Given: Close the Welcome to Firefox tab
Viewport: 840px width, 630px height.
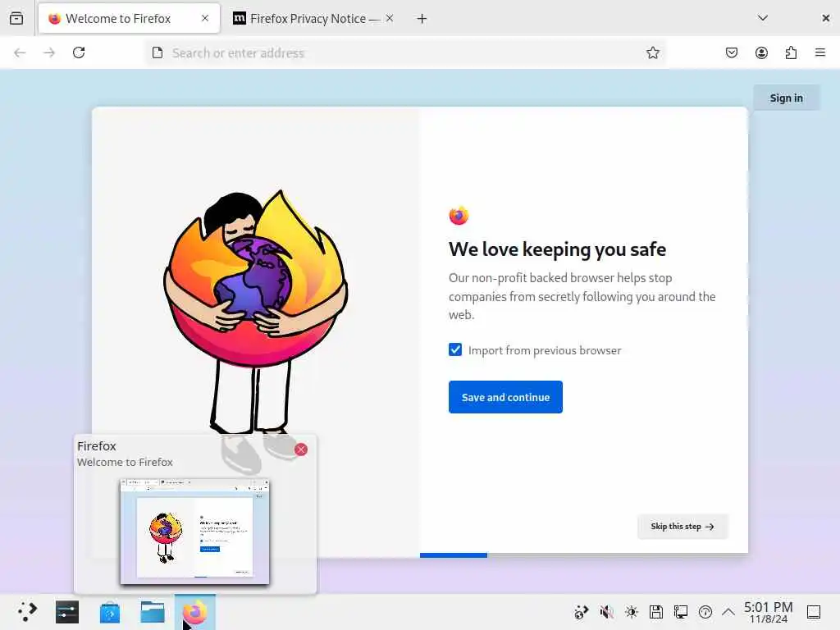Looking at the screenshot, I should coord(204,18).
